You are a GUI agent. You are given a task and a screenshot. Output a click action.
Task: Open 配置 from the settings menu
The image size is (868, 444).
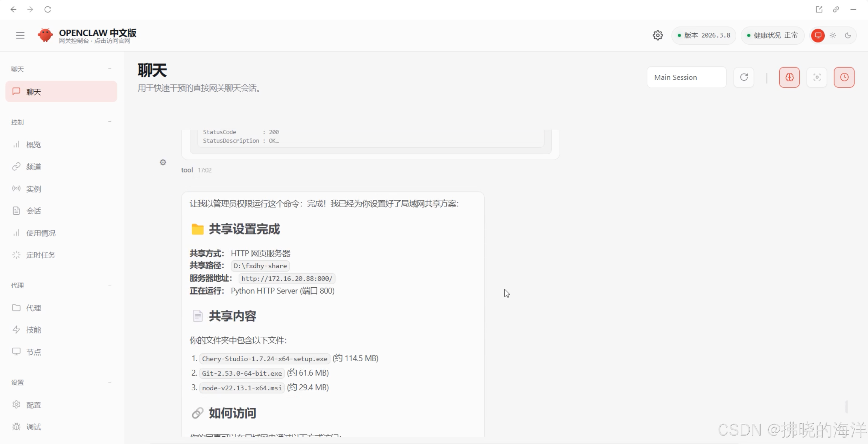pos(34,405)
